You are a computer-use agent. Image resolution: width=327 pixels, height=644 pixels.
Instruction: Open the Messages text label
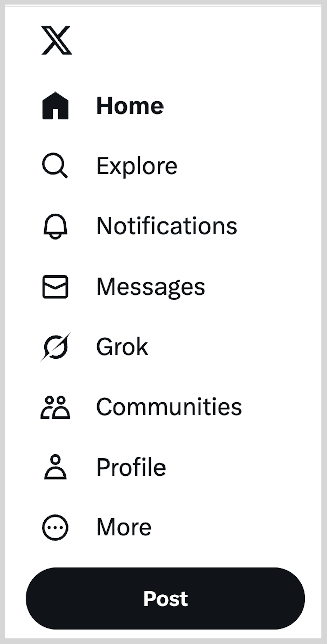coord(150,287)
